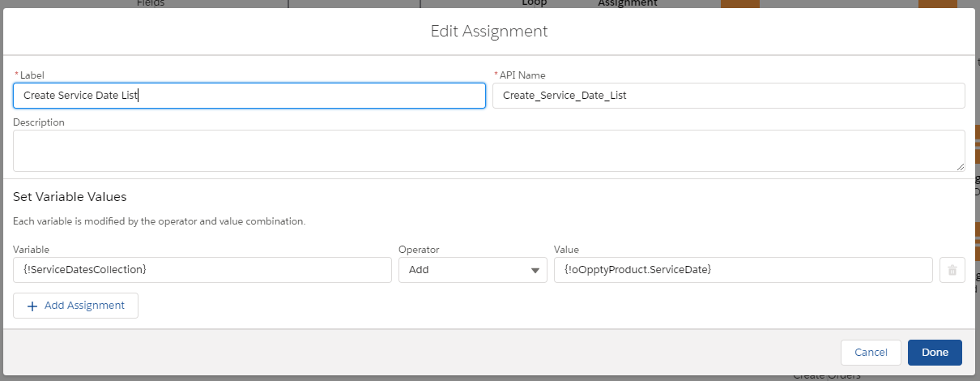The height and width of the screenshot is (381, 980).
Task: Click the Add Assignment button
Action: click(75, 306)
